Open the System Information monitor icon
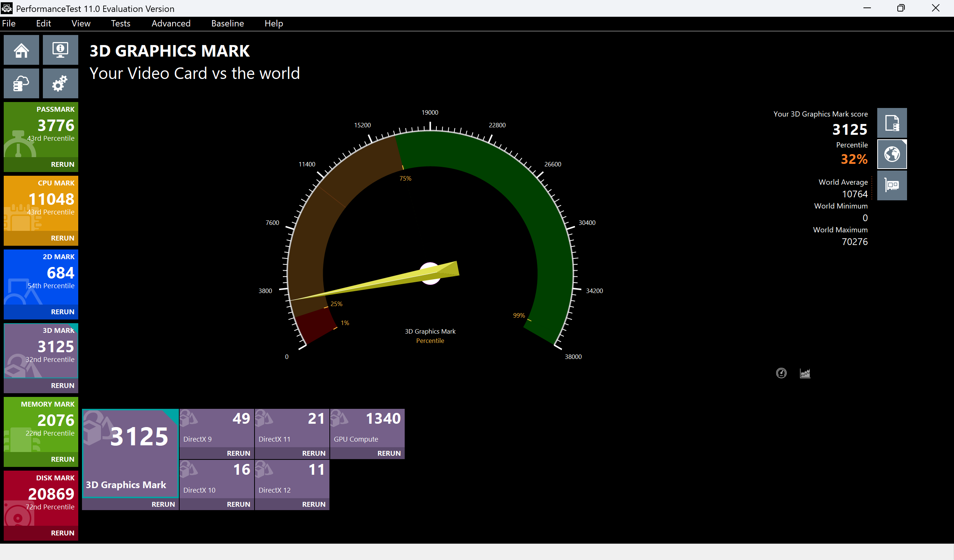 60,50
